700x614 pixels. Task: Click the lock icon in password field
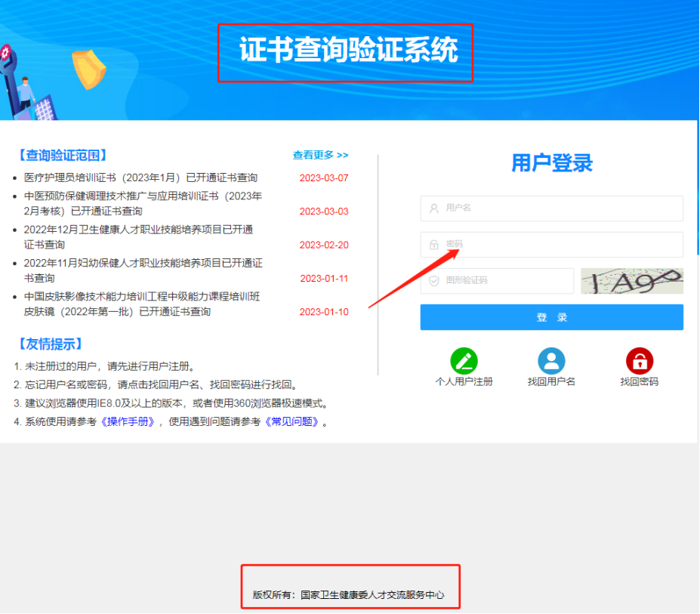pyautogui.click(x=434, y=245)
